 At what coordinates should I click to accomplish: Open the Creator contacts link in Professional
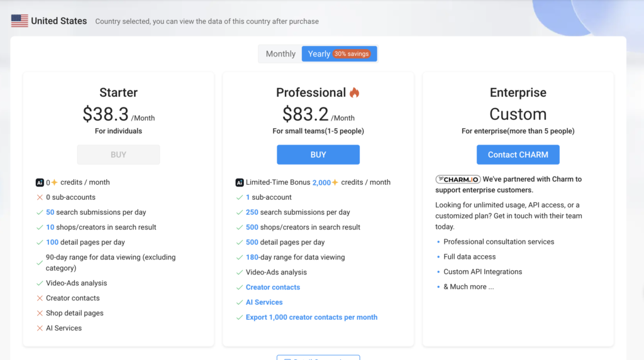coord(273,287)
